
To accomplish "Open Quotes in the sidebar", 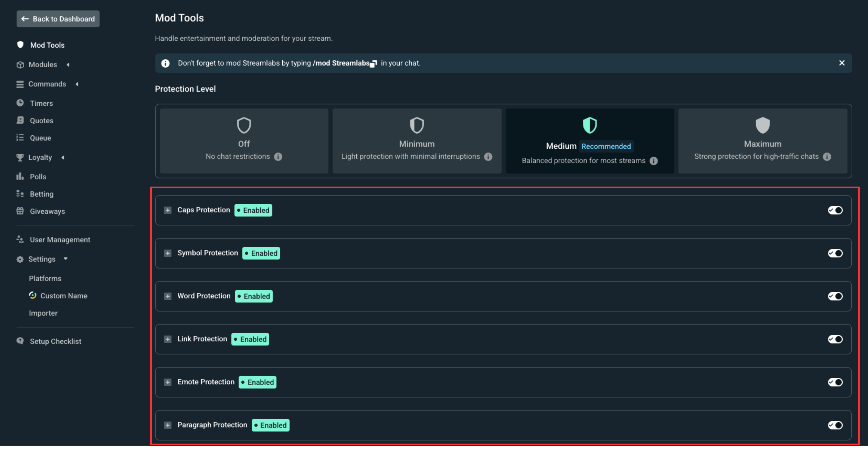I will (41, 121).
